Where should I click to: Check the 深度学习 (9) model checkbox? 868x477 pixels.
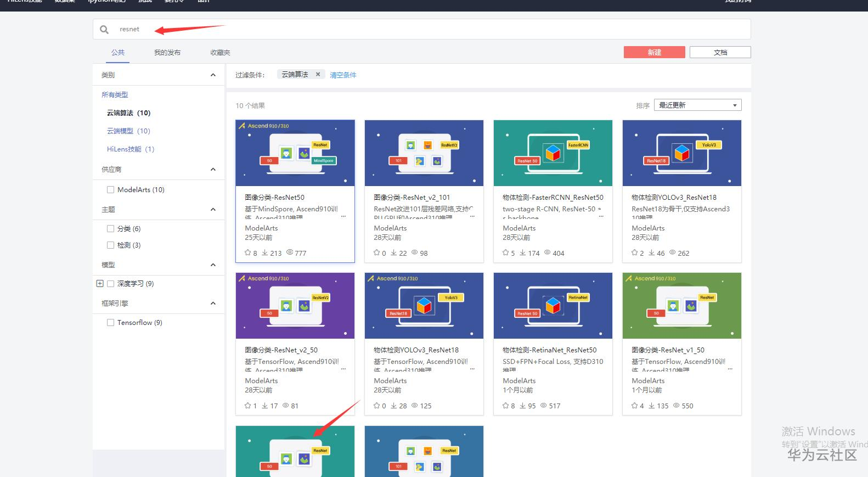(x=110, y=284)
